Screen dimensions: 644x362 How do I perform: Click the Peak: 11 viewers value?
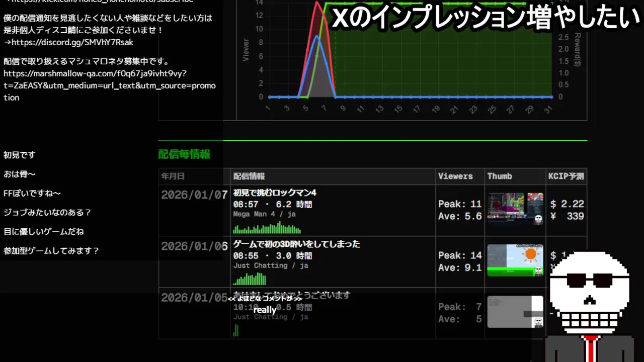tap(460, 204)
